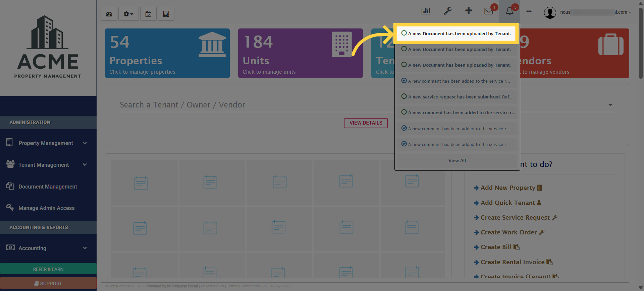
Task: Click Create Service Request link
Action: [515, 218]
